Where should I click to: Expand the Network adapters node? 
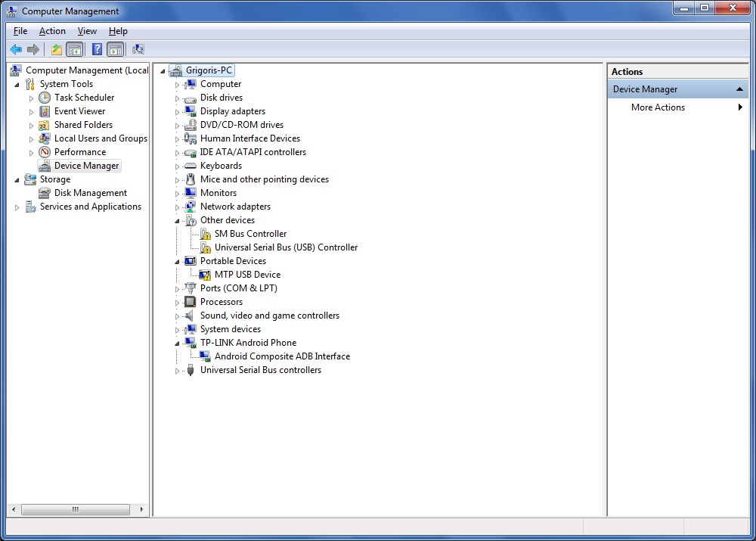click(x=178, y=207)
